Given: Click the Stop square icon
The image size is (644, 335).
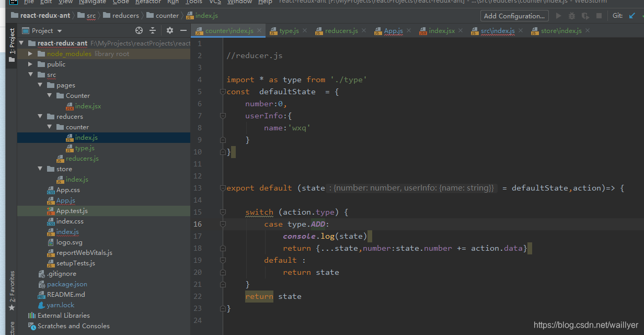Looking at the screenshot, I should click(599, 16).
